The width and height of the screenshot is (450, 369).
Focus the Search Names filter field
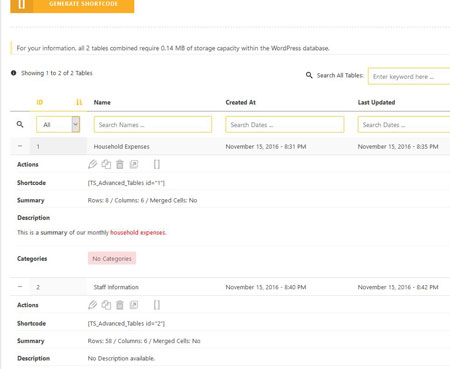coord(153,124)
